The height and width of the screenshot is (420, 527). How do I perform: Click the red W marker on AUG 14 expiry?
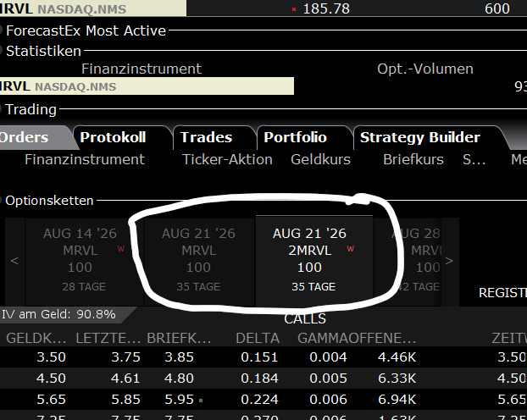(121, 249)
